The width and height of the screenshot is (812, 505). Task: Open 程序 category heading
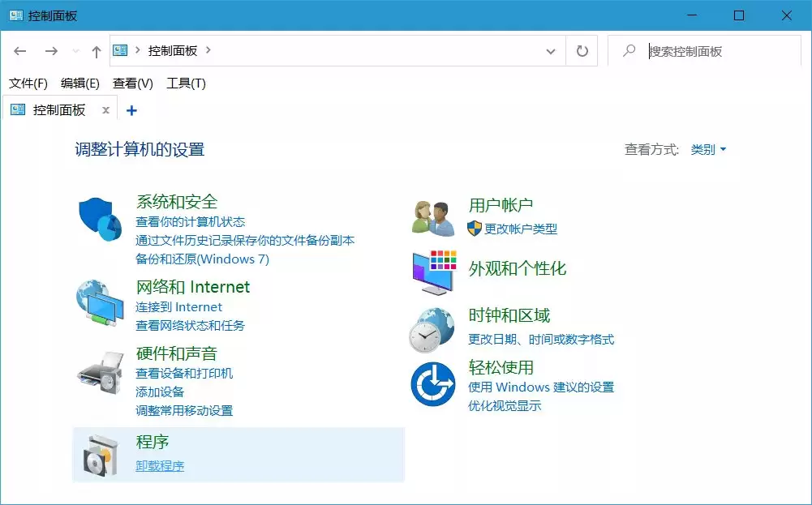(153, 442)
